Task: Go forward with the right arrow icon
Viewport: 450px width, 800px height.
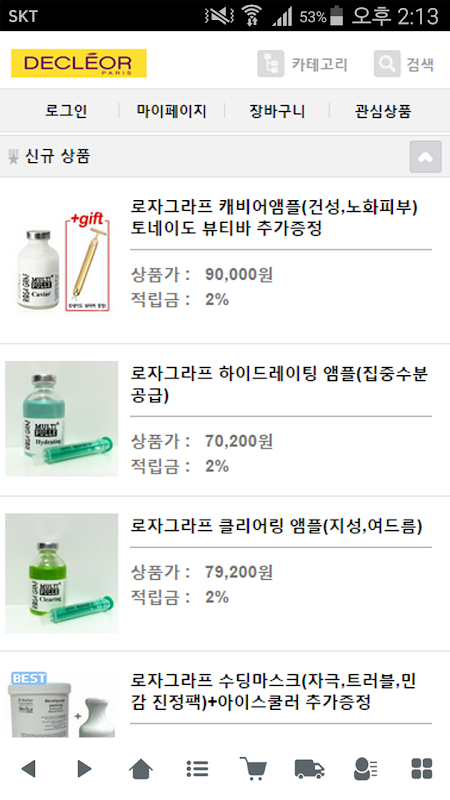Action: pyautogui.click(x=84, y=768)
